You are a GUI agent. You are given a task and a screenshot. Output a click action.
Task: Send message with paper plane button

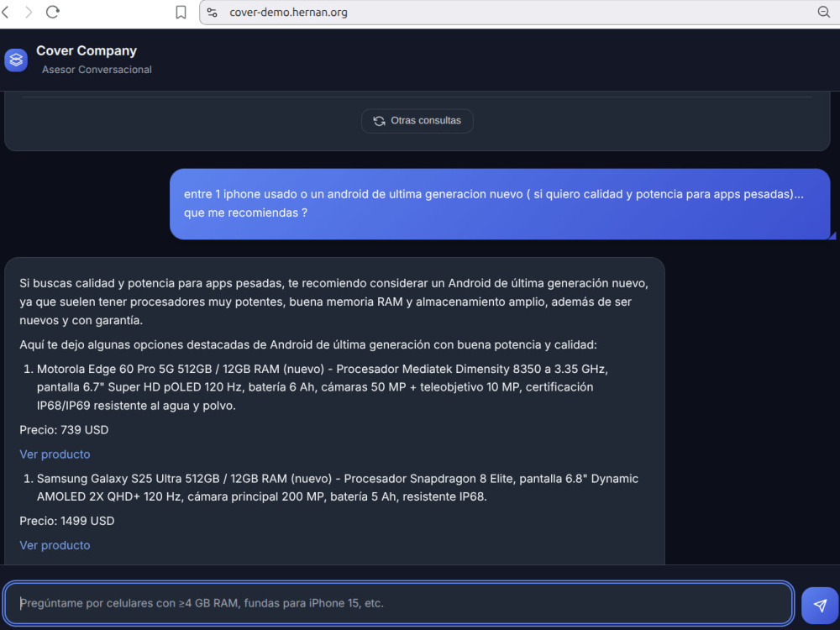820,606
